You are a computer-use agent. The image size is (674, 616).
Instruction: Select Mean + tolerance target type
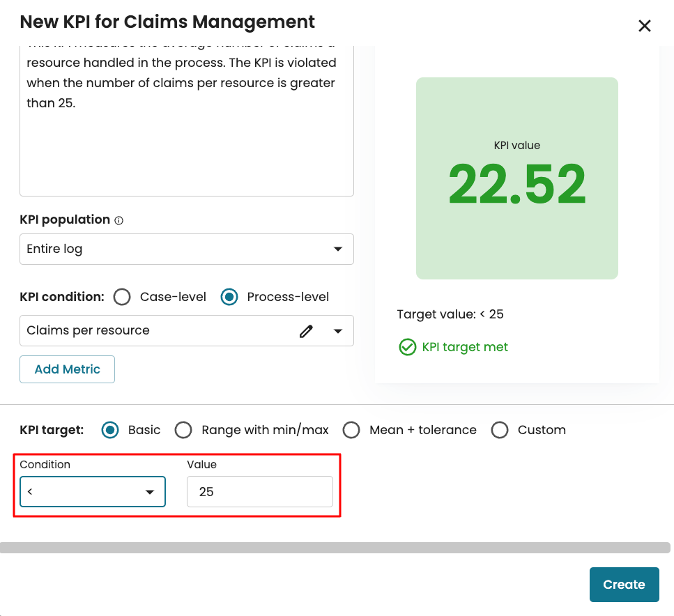pos(351,430)
